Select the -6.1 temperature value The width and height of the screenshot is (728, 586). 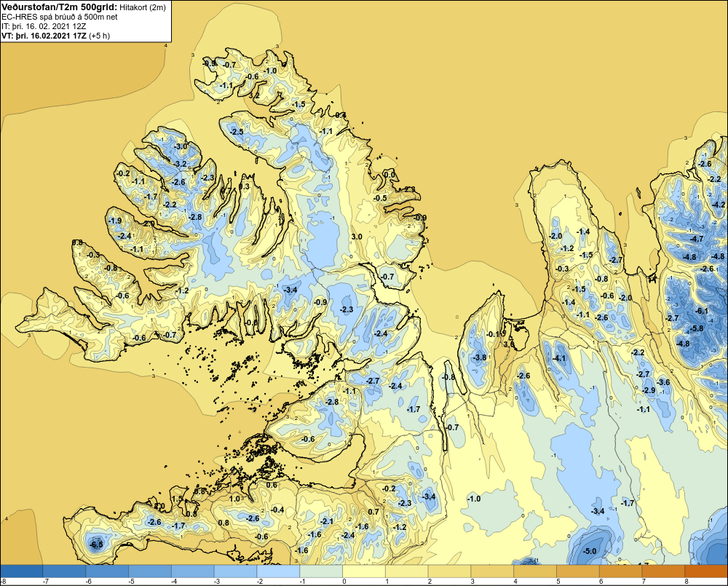pos(703,311)
